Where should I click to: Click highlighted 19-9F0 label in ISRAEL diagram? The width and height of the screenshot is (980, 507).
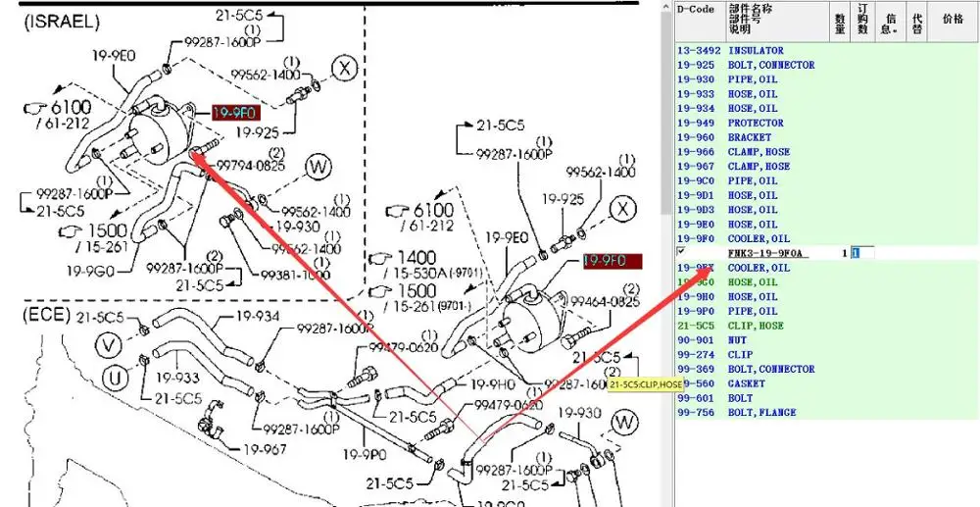[235, 113]
